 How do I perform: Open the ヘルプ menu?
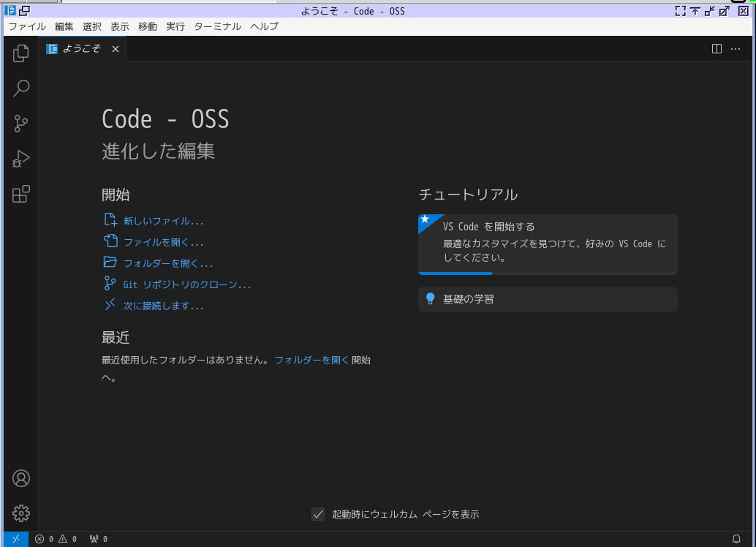pos(264,26)
